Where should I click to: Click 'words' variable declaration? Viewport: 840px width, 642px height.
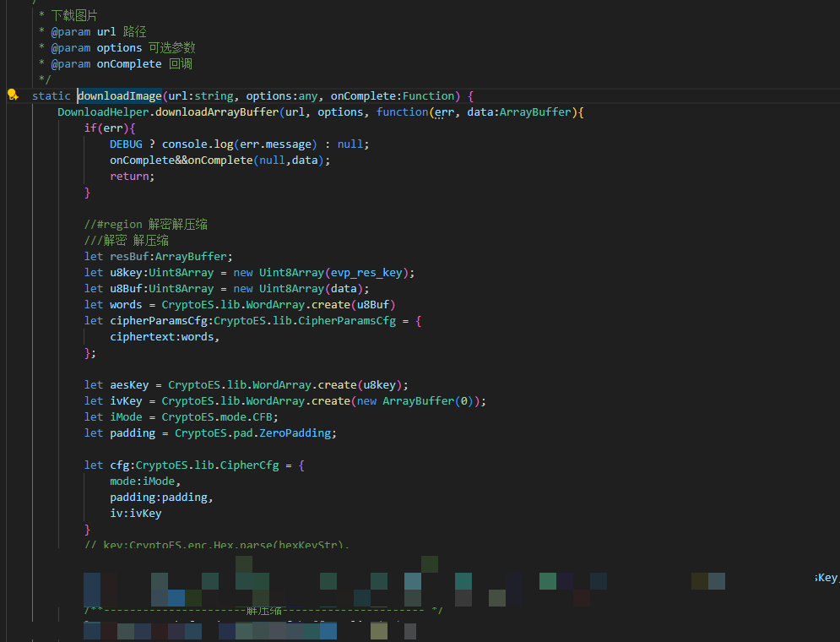[x=126, y=304]
